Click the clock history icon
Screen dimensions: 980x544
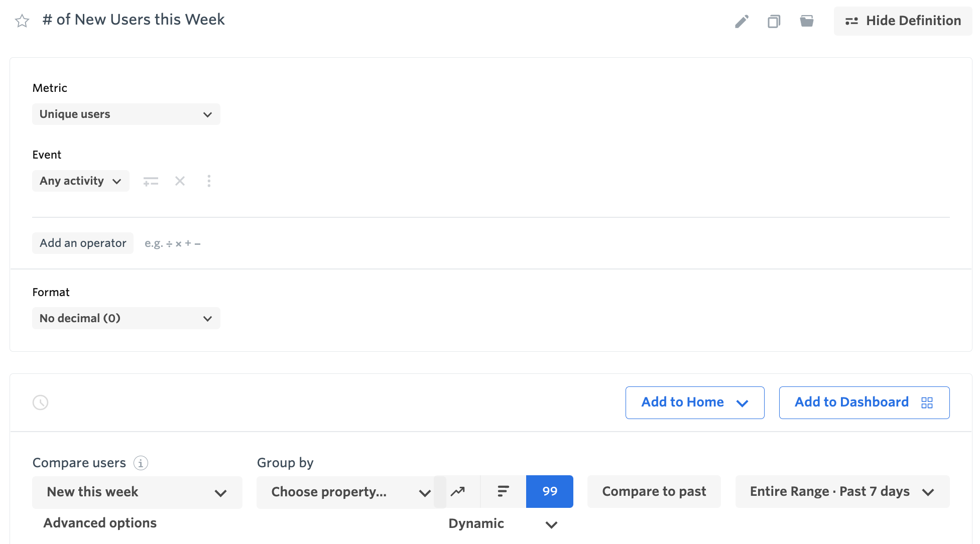click(x=40, y=402)
